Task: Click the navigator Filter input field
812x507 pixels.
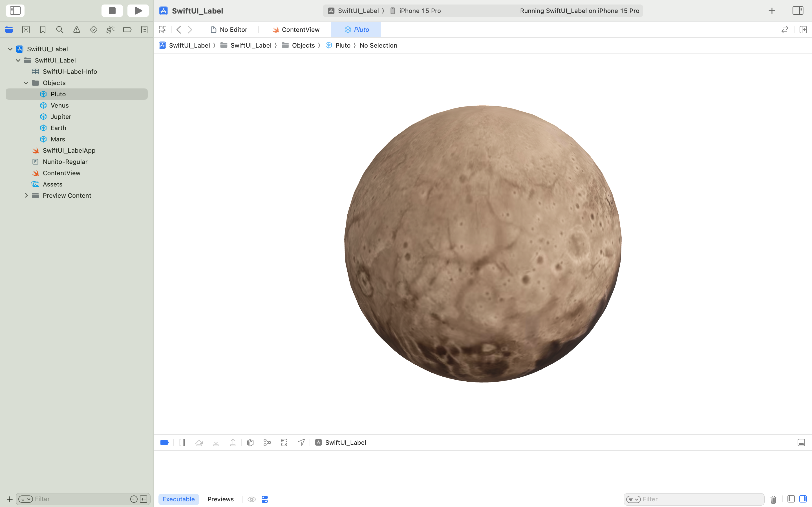Action: (x=81, y=499)
